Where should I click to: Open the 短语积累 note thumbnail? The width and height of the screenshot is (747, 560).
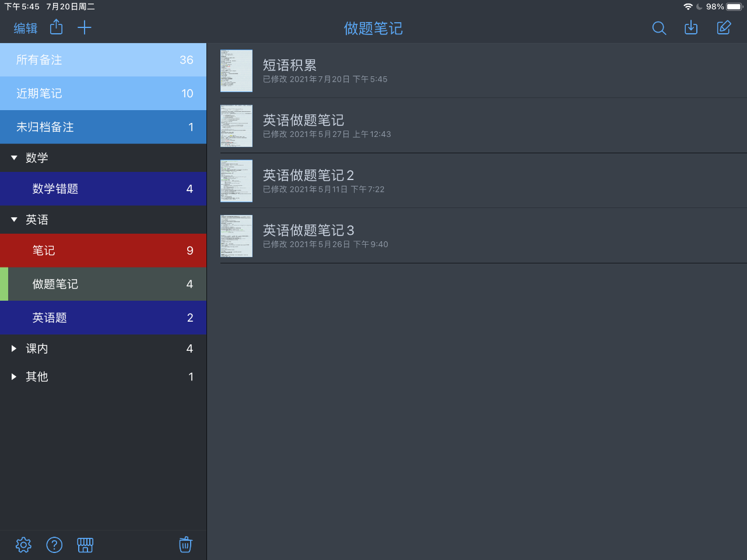[x=236, y=71]
